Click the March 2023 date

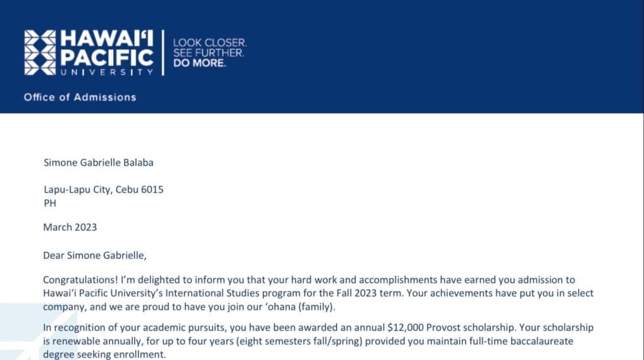point(70,227)
